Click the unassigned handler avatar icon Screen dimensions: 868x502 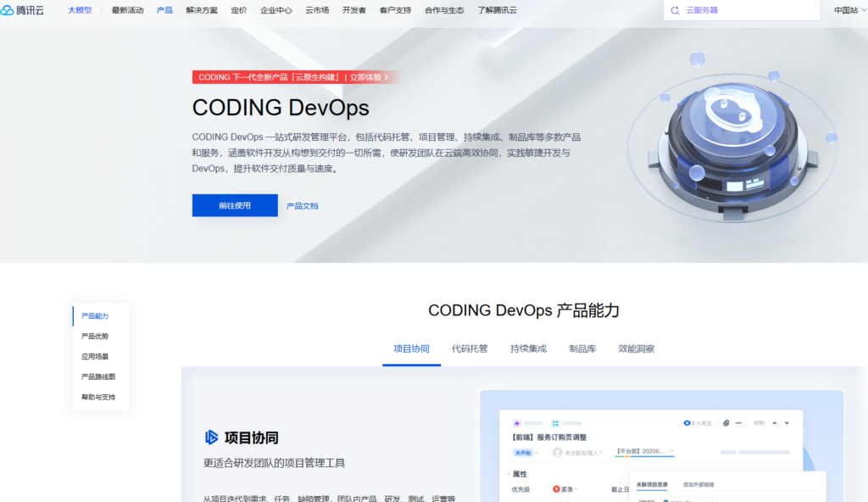pos(557,453)
